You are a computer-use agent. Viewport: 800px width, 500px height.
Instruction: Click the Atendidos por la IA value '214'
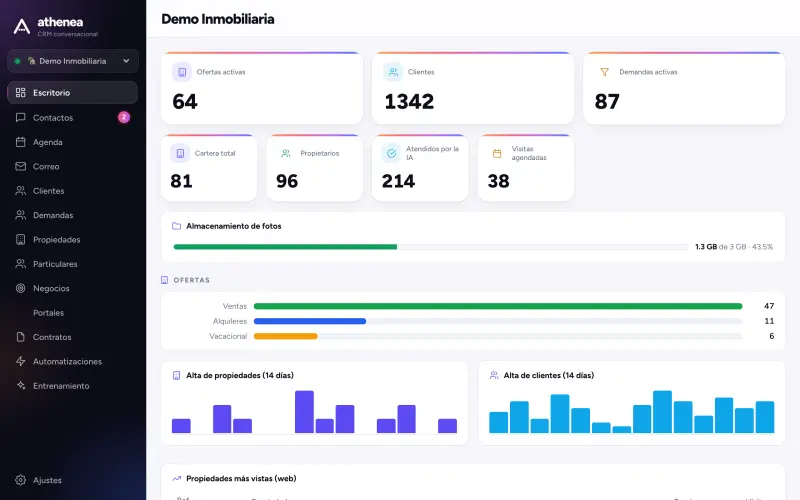[398, 181]
